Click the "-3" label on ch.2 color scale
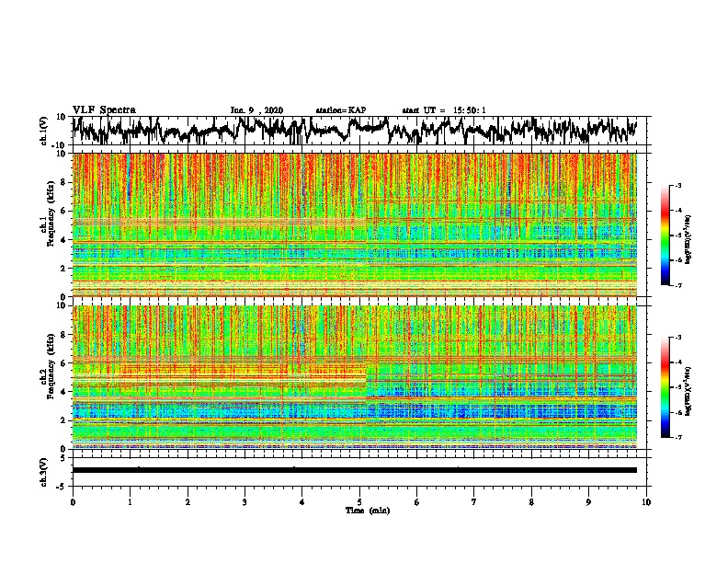The width and height of the screenshot is (728, 563). [x=677, y=338]
